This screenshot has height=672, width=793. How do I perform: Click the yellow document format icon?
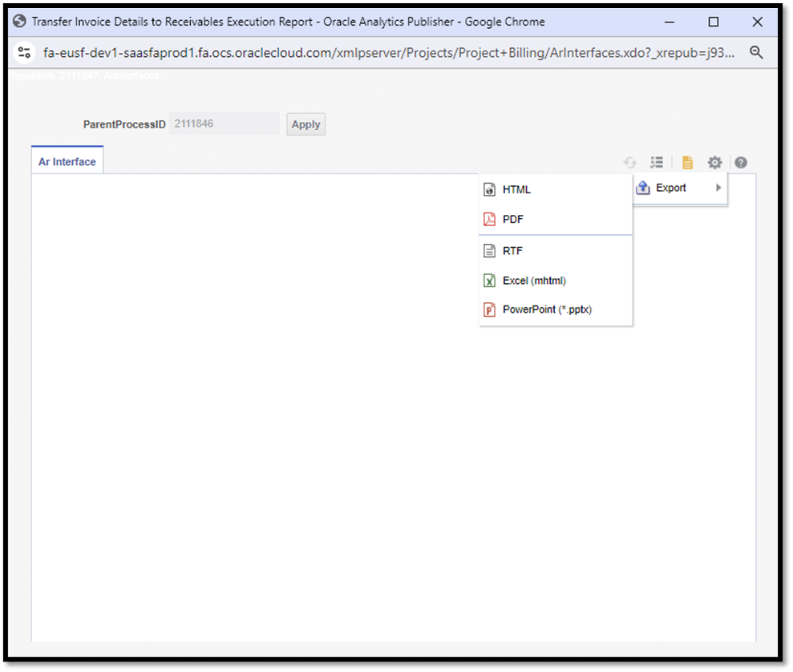coord(687,162)
